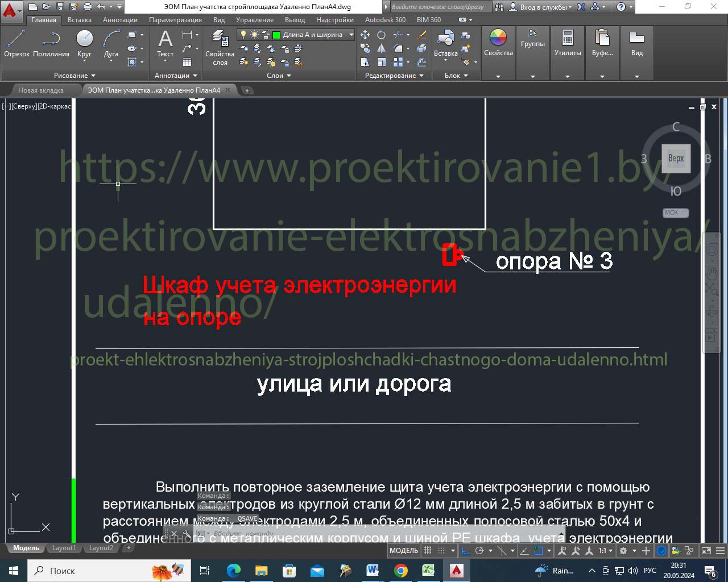The image size is (728, 582).
Task: Click the keyword search input field
Action: pos(438,7)
